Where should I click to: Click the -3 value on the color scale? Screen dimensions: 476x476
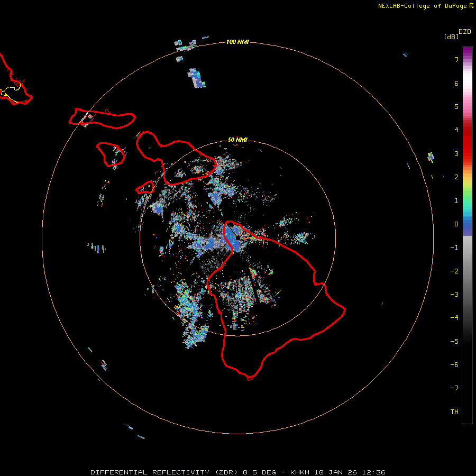tap(454, 295)
